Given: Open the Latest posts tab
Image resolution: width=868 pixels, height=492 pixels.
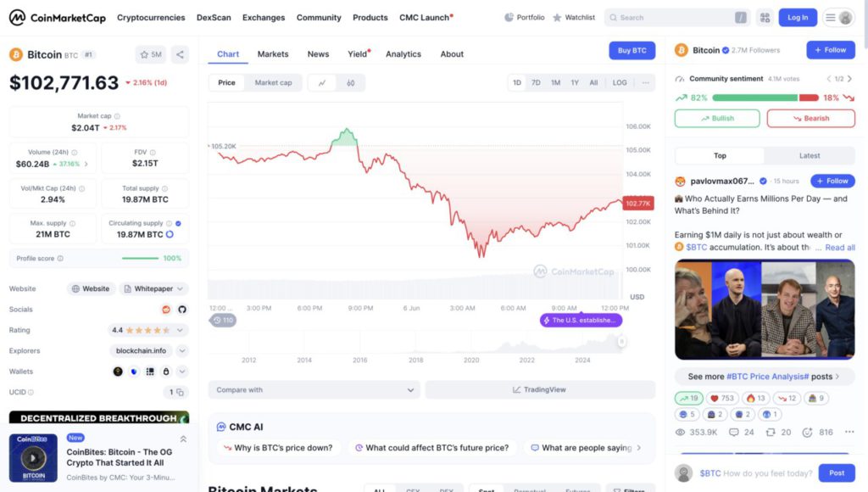Looking at the screenshot, I should (810, 156).
